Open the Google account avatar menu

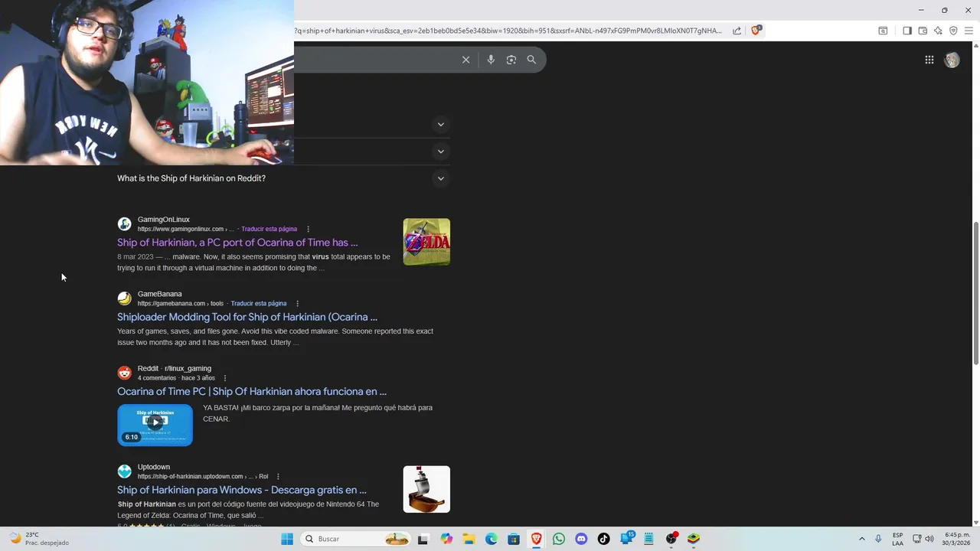pos(952,60)
